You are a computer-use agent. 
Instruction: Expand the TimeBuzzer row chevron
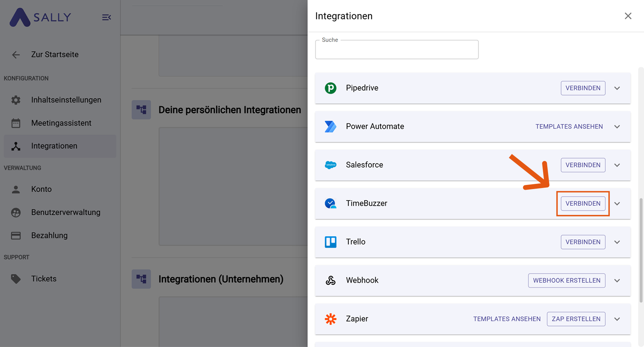(x=617, y=204)
